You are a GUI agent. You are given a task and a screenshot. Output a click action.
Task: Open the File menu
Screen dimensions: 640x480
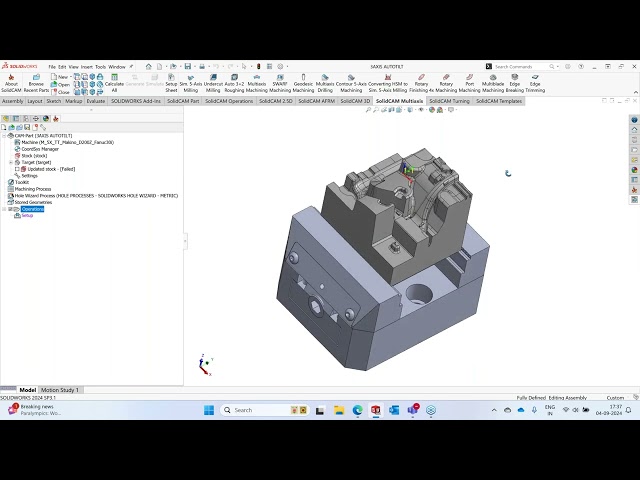point(52,67)
